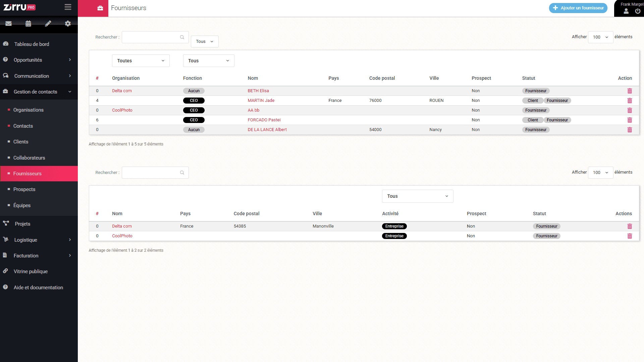Delete Delta com supplier with the trash icon
Screen dimensions: 644x362
click(x=630, y=226)
